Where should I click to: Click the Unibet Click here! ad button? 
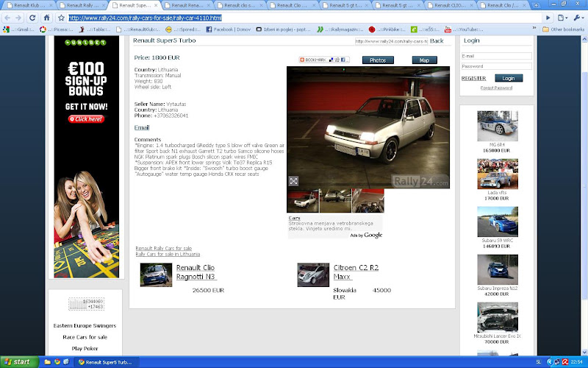pos(86,119)
